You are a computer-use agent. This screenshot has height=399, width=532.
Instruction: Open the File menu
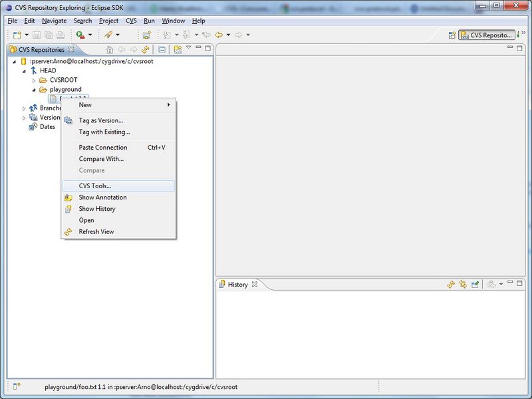coord(12,21)
